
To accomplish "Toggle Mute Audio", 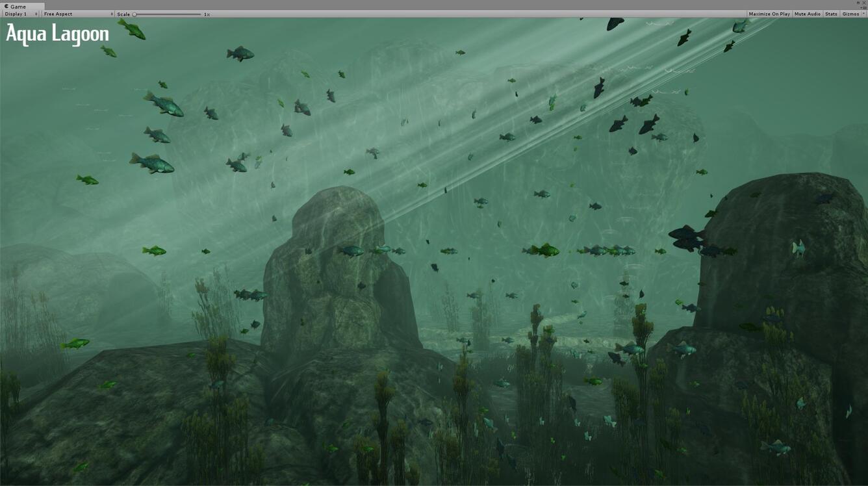I will (x=807, y=14).
